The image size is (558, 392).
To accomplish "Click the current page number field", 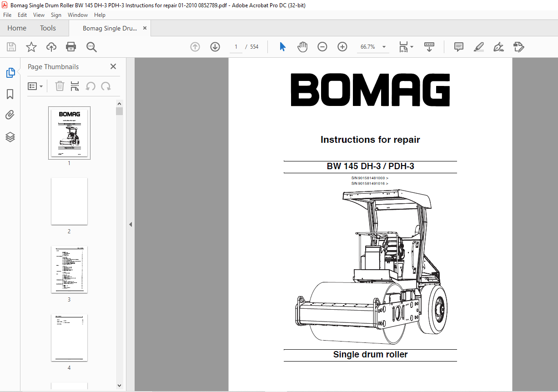I will click(236, 47).
